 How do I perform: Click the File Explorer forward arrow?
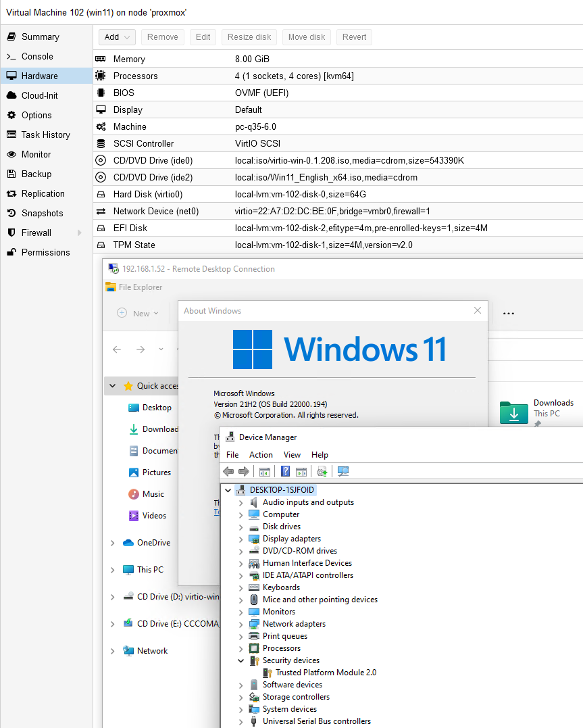coord(141,349)
